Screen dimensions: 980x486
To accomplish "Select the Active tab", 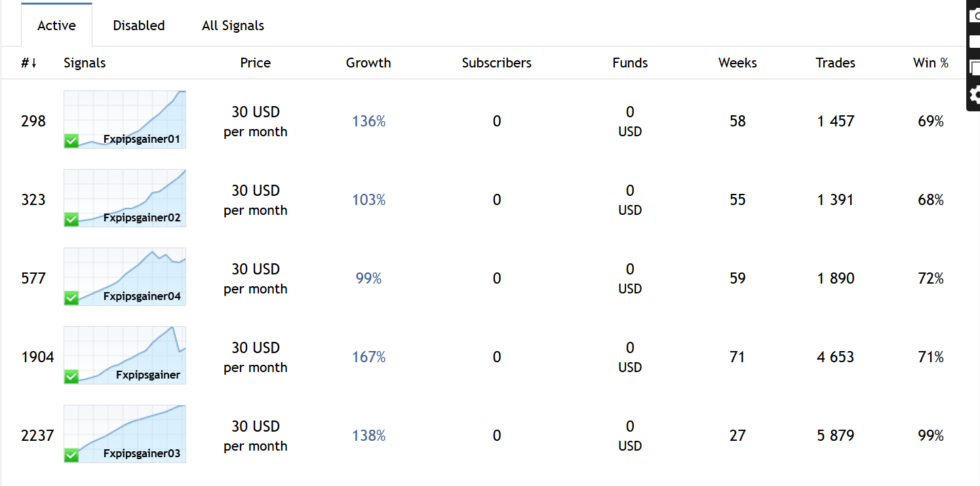I will [x=56, y=26].
